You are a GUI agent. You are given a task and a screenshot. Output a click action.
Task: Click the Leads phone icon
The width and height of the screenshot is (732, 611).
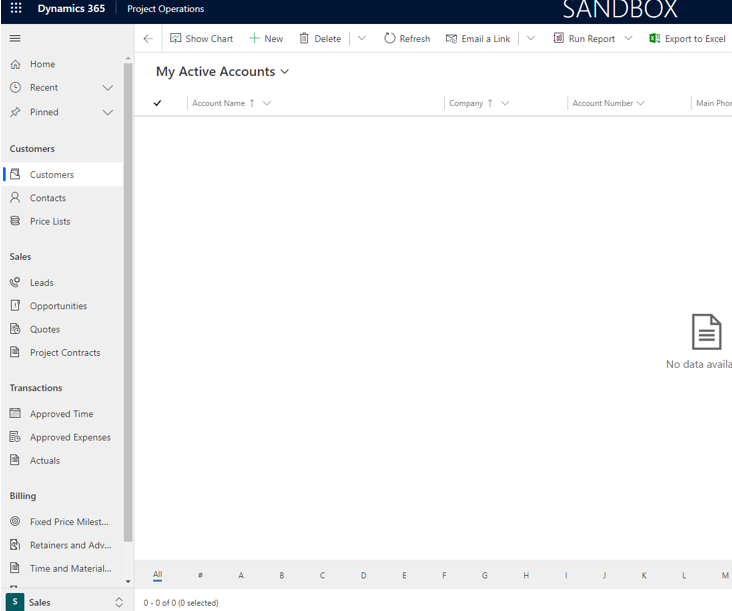pos(15,282)
